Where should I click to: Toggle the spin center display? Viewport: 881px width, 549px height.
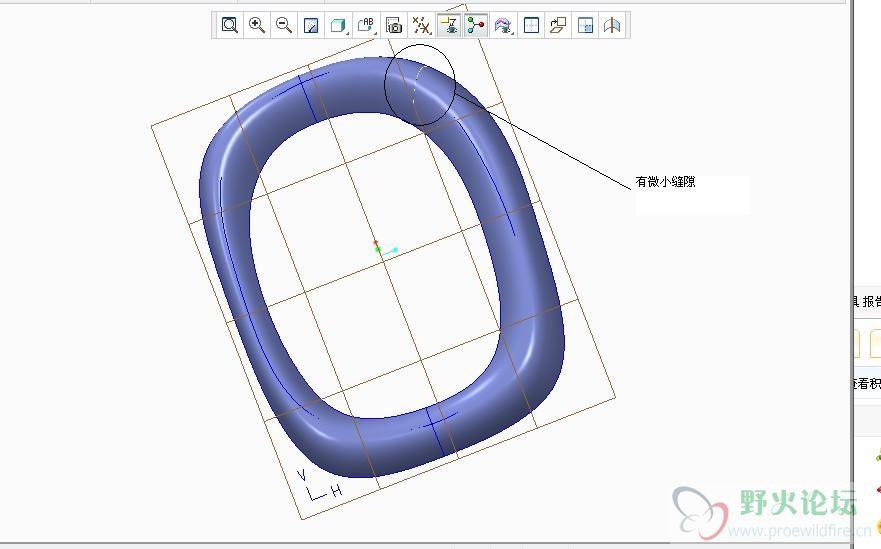pos(476,25)
